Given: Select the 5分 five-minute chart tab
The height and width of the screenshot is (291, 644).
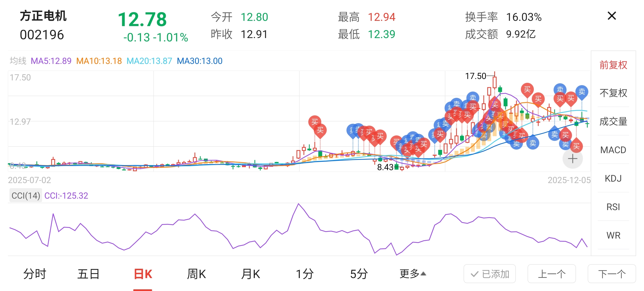Looking at the screenshot, I should (359, 274).
